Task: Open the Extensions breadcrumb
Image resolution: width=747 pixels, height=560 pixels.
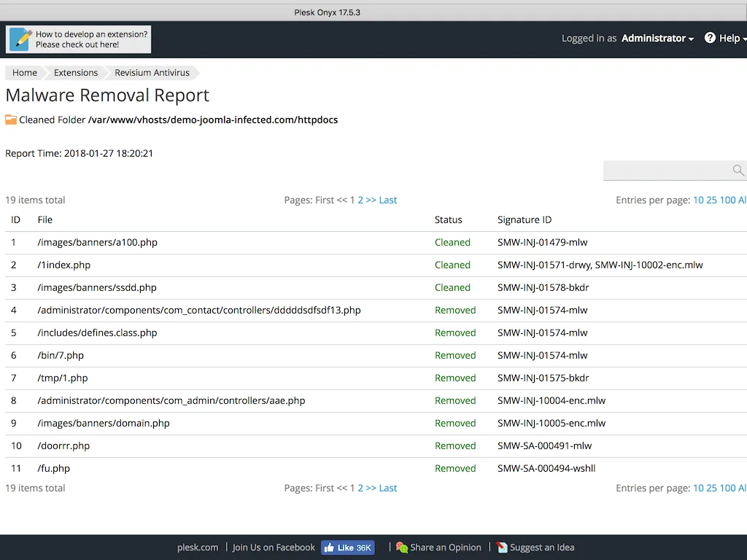Action: coord(76,73)
